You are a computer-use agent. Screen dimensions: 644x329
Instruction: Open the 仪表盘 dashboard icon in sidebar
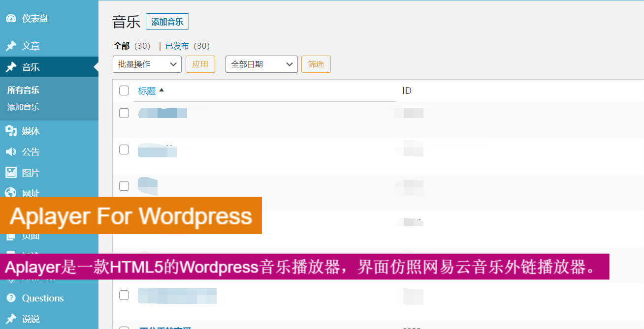coord(11,18)
